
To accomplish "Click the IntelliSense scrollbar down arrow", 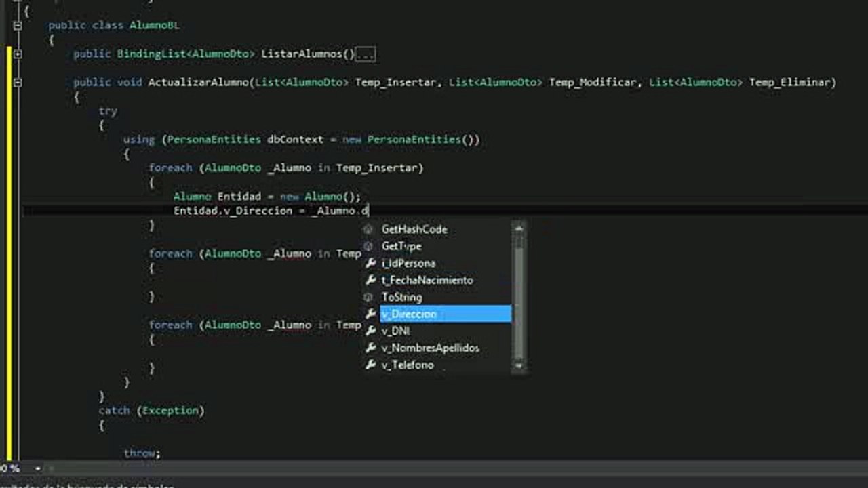I will pos(519,365).
